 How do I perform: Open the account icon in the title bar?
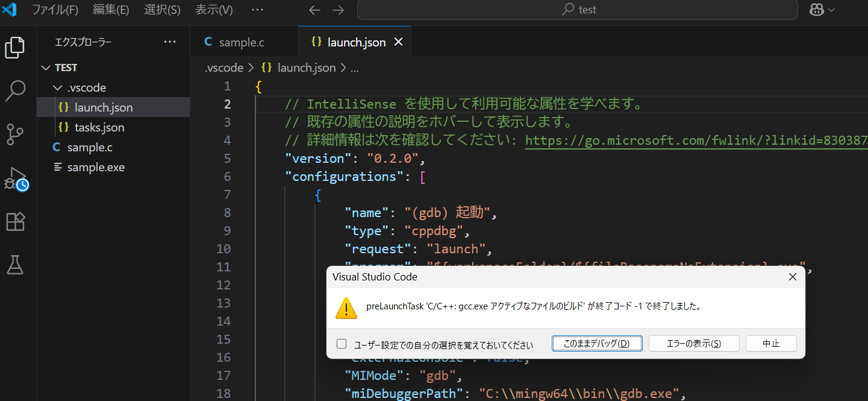pos(816,10)
